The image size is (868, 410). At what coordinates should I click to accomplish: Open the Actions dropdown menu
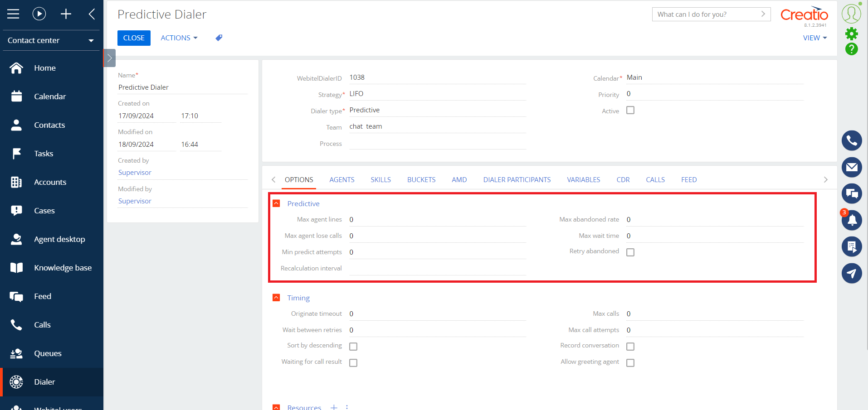point(179,38)
